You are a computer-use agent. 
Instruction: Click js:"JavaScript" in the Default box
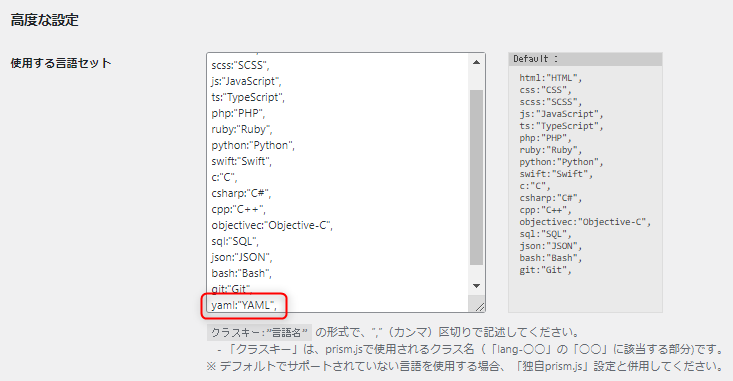point(561,114)
